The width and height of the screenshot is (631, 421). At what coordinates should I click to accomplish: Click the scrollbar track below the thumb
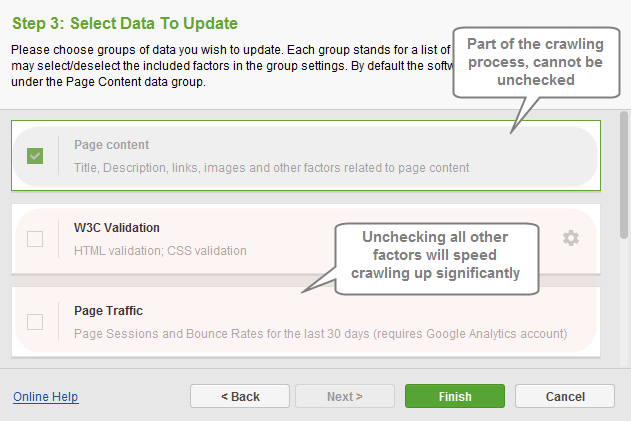[x=624, y=302]
